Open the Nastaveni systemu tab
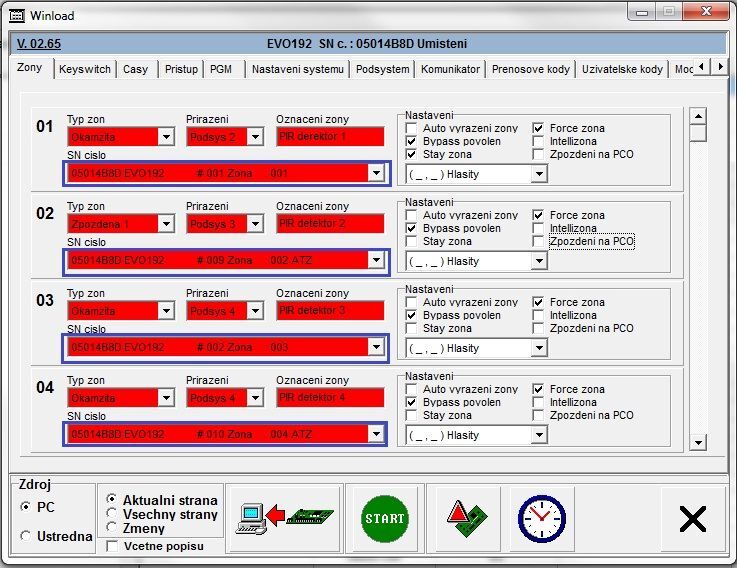This screenshot has height=568, width=737. [x=298, y=70]
